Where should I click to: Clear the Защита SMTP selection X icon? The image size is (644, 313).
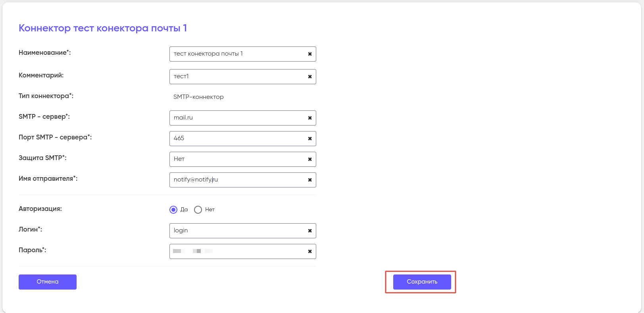click(310, 159)
